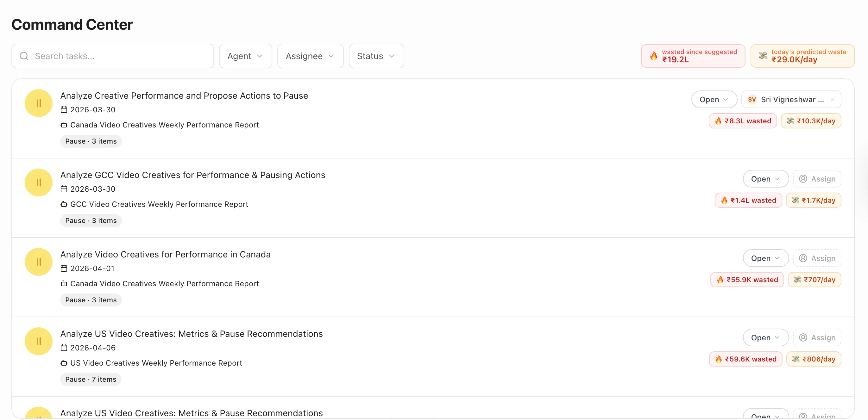Screen dimensions: 868x420
Task: Click ₹19.2L wasted since suggested value
Action: pos(675,60)
